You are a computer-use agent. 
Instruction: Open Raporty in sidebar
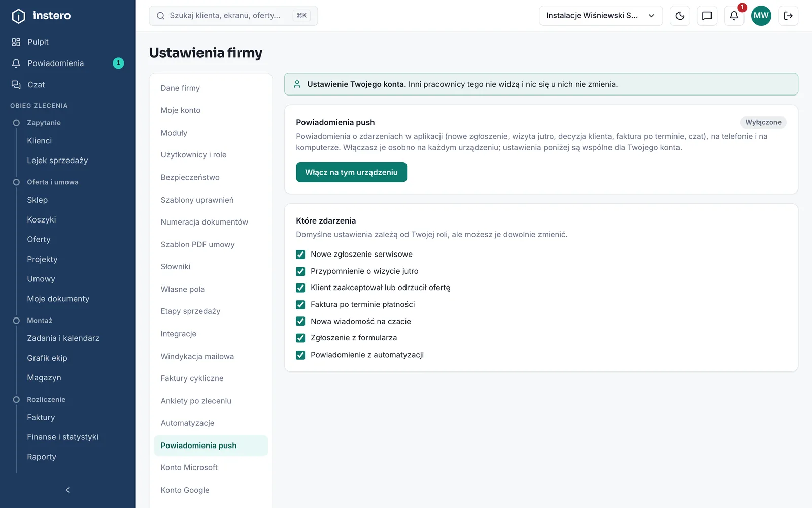click(x=42, y=457)
